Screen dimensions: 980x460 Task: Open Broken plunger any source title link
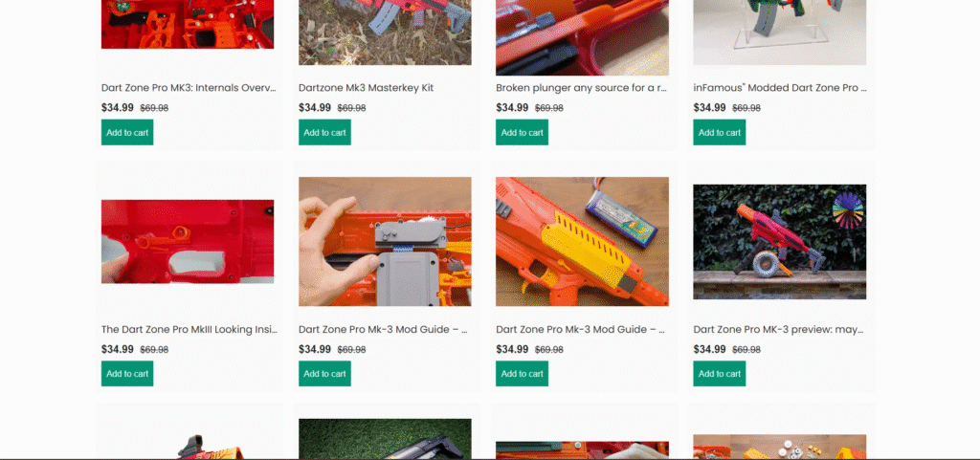point(581,88)
